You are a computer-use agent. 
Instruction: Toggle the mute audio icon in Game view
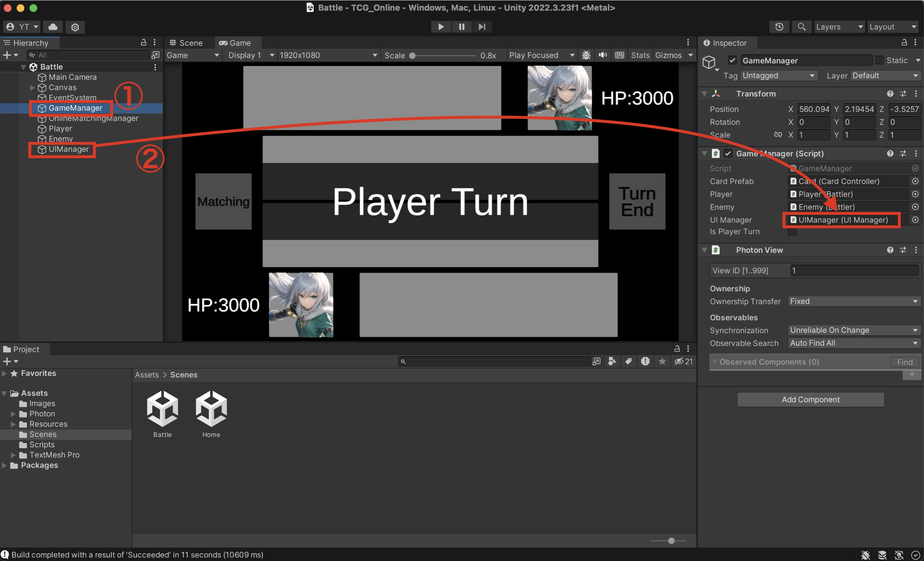[x=602, y=55]
